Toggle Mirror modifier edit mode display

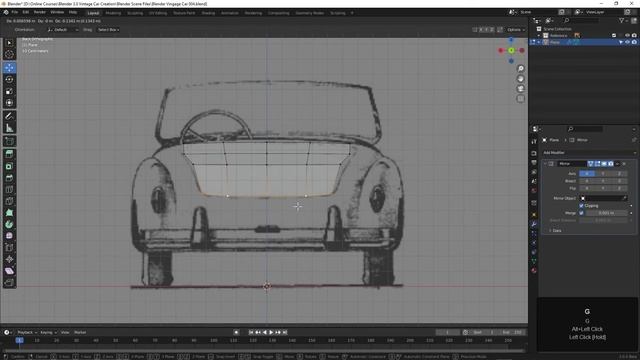coord(597,164)
